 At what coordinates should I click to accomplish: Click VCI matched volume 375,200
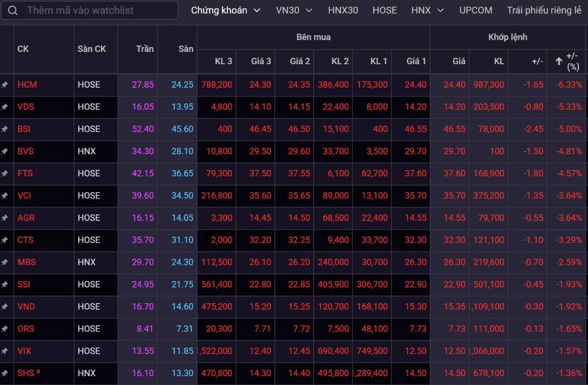(x=489, y=195)
